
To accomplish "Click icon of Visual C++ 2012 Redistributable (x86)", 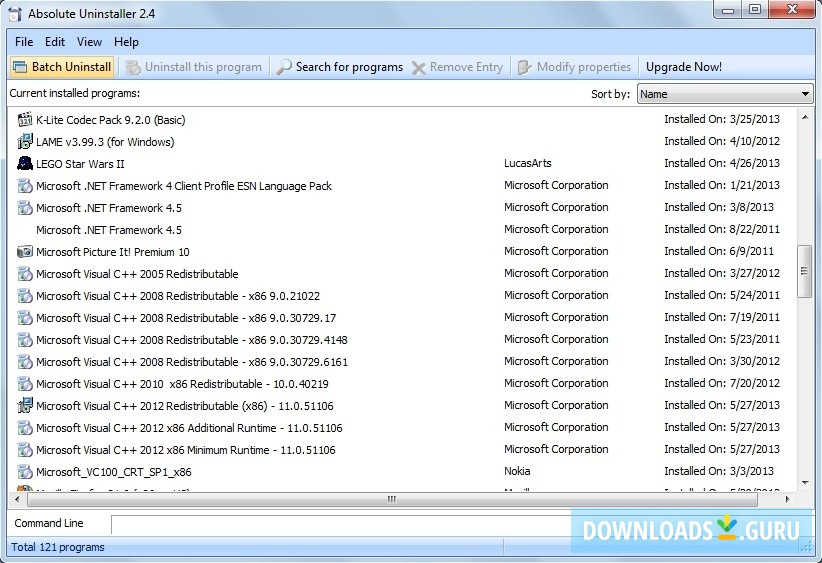I will click(25, 406).
